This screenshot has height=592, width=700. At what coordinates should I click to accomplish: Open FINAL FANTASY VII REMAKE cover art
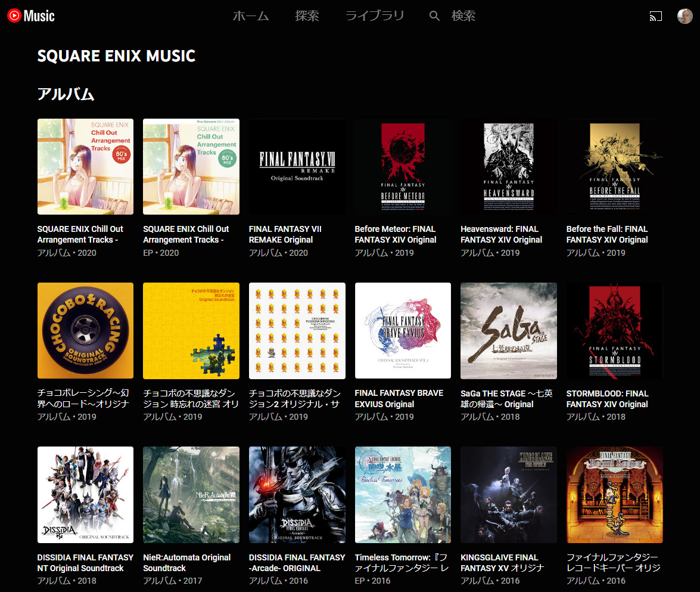(297, 167)
